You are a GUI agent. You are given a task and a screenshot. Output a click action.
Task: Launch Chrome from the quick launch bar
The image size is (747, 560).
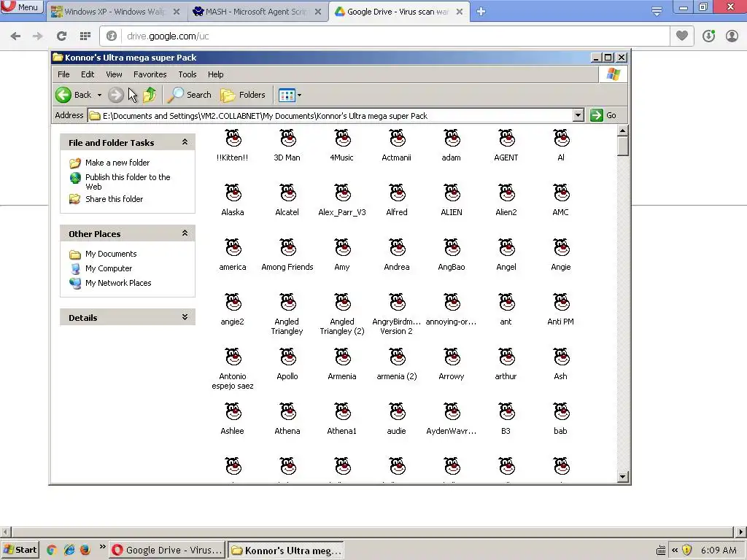click(x=52, y=550)
